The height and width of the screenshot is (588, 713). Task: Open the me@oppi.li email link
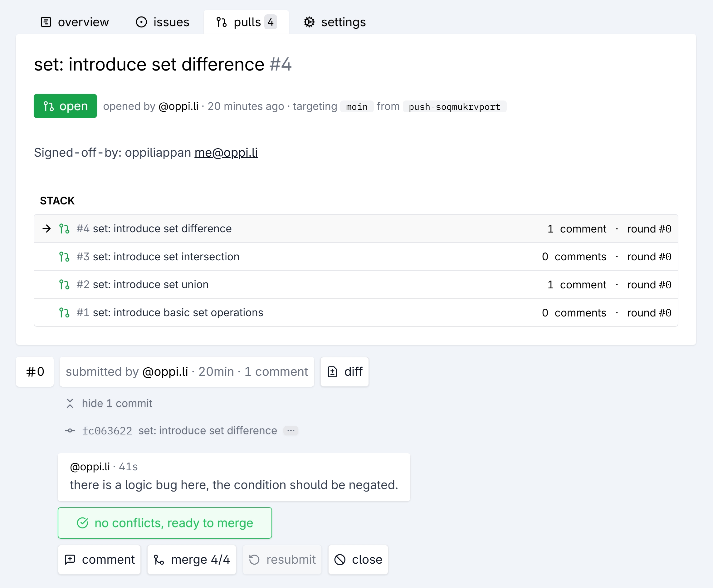(226, 153)
